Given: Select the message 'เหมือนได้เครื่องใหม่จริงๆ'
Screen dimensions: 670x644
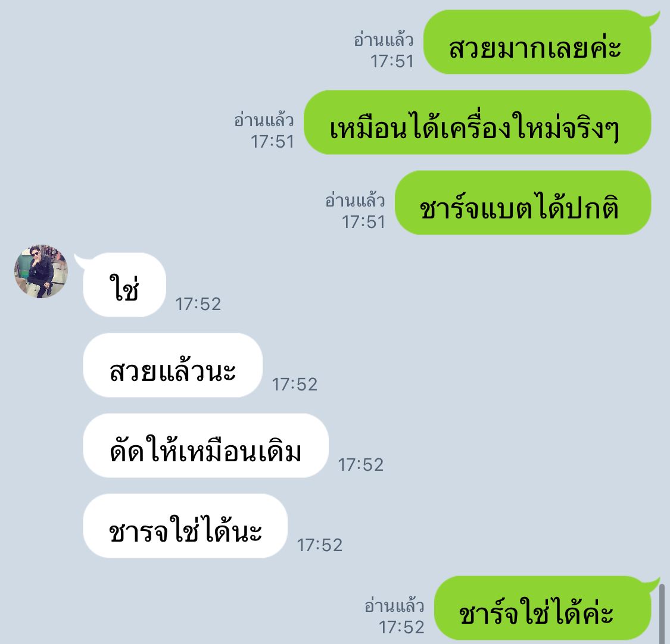Looking at the screenshot, I should (477, 122).
